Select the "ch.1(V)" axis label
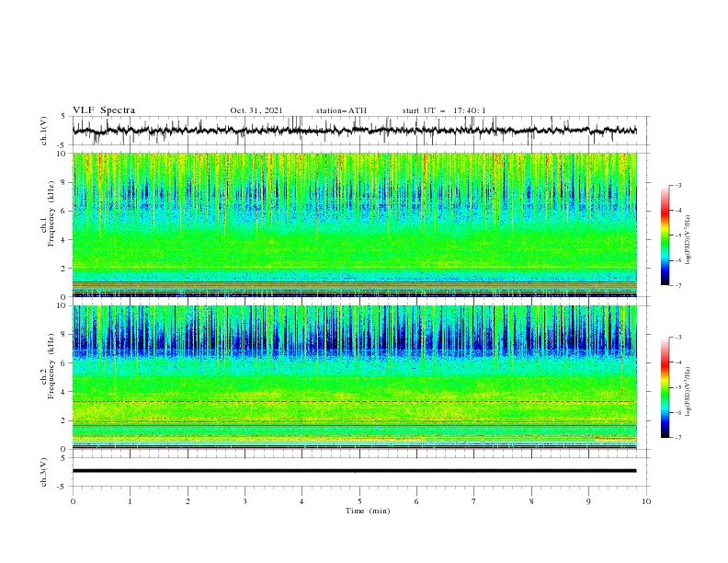Image resolution: width=728 pixels, height=563 pixels. point(44,131)
